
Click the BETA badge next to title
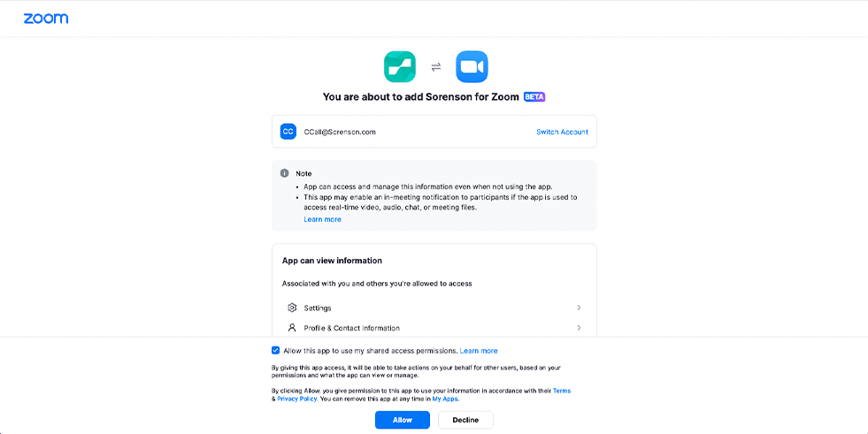point(534,96)
